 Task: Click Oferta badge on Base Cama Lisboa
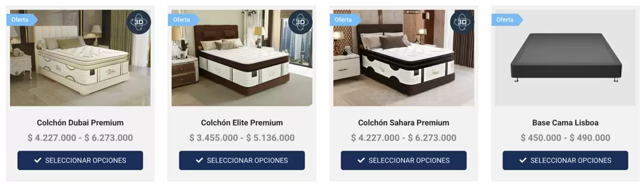(x=507, y=20)
